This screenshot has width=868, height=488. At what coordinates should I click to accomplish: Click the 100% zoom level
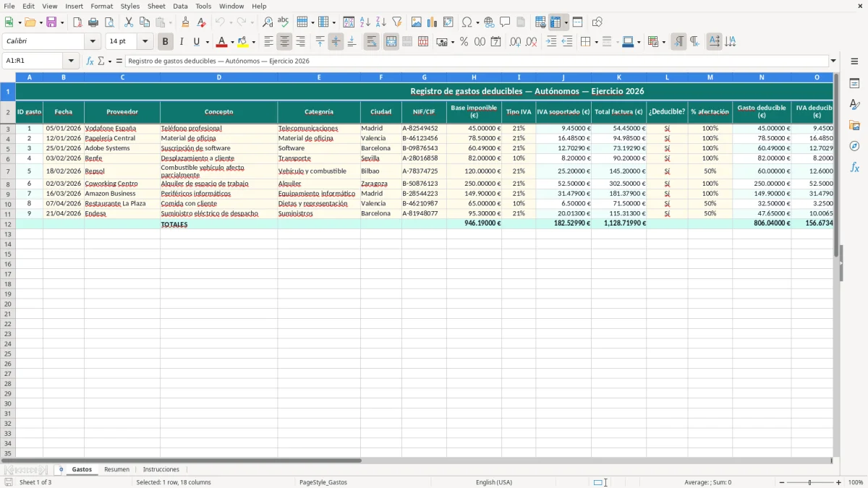tap(856, 482)
